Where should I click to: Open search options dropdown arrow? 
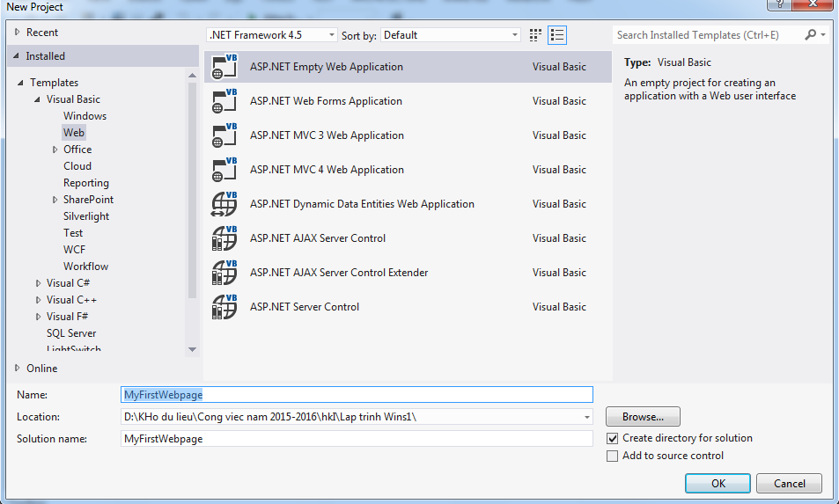pos(823,34)
